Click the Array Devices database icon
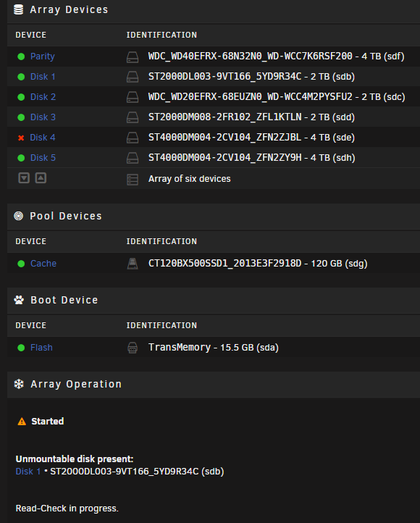The height and width of the screenshot is (523, 420). point(18,9)
